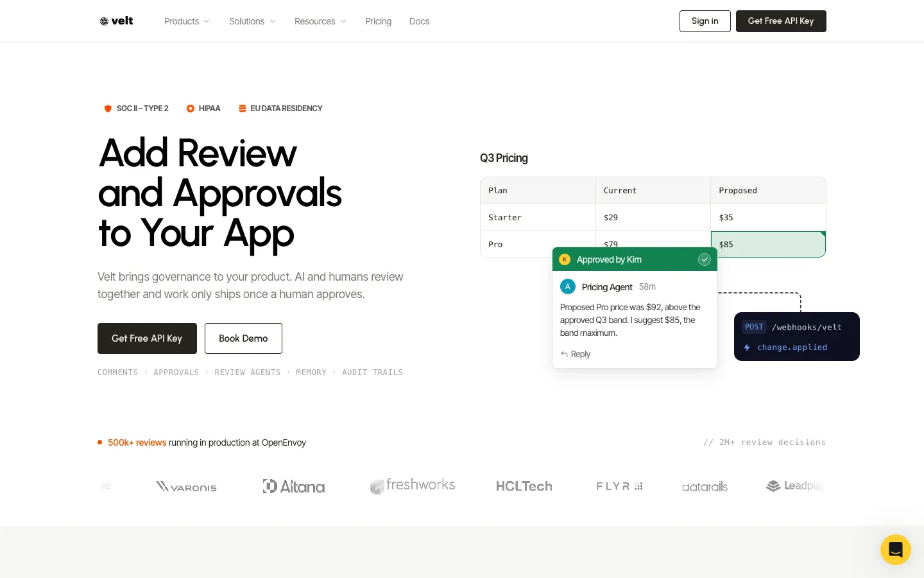
Task: Click the 2M+ review decisions text
Action: pyautogui.click(x=764, y=442)
